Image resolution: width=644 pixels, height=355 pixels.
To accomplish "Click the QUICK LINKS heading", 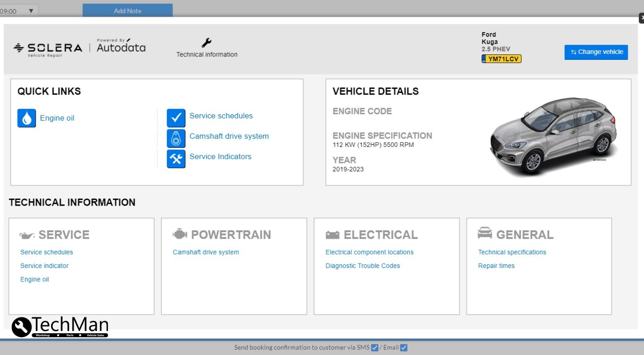I will point(49,91).
